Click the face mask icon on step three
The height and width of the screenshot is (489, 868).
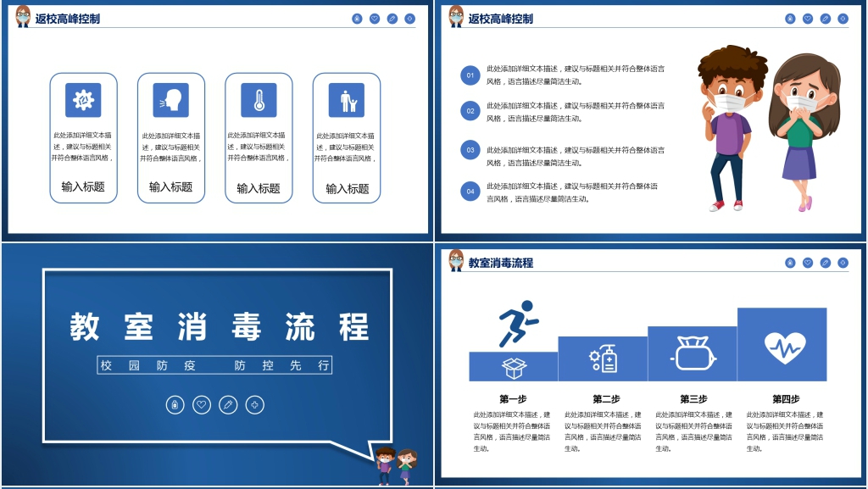tap(692, 353)
